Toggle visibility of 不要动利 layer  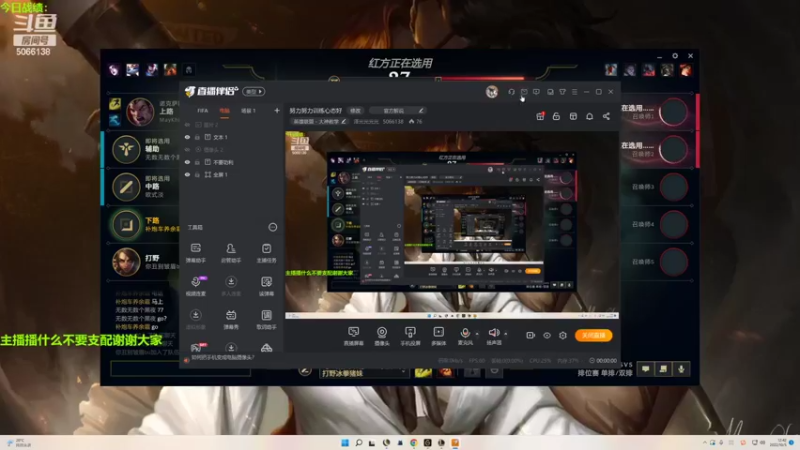click(x=187, y=162)
